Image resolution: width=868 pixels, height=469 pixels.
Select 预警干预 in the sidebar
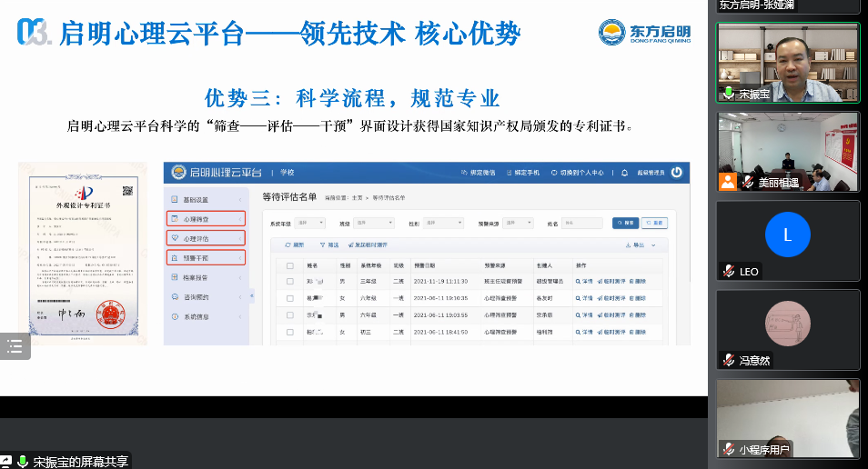point(206,257)
